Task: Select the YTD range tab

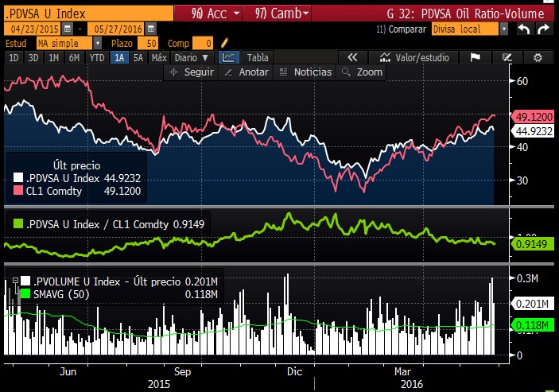Action: coord(97,57)
